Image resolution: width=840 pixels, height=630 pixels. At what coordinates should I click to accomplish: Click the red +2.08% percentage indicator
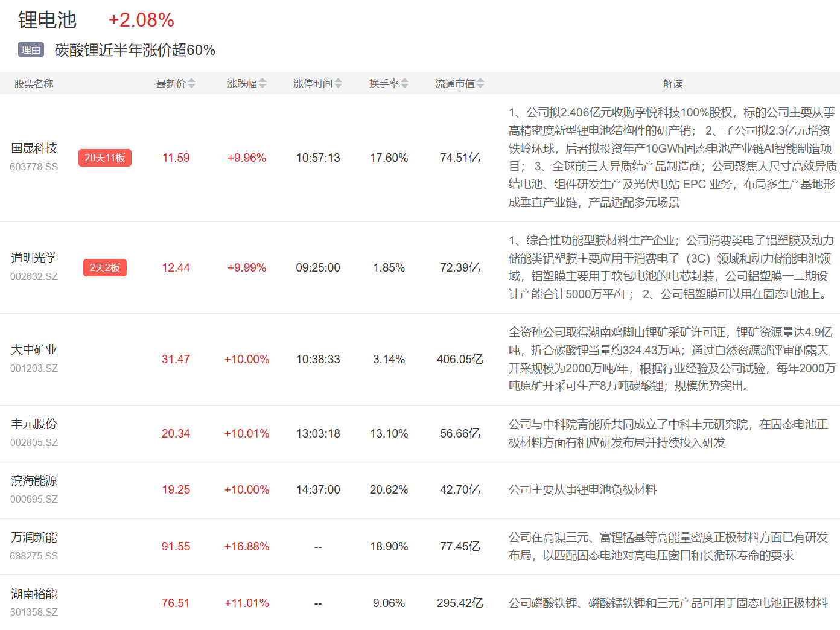click(x=140, y=19)
